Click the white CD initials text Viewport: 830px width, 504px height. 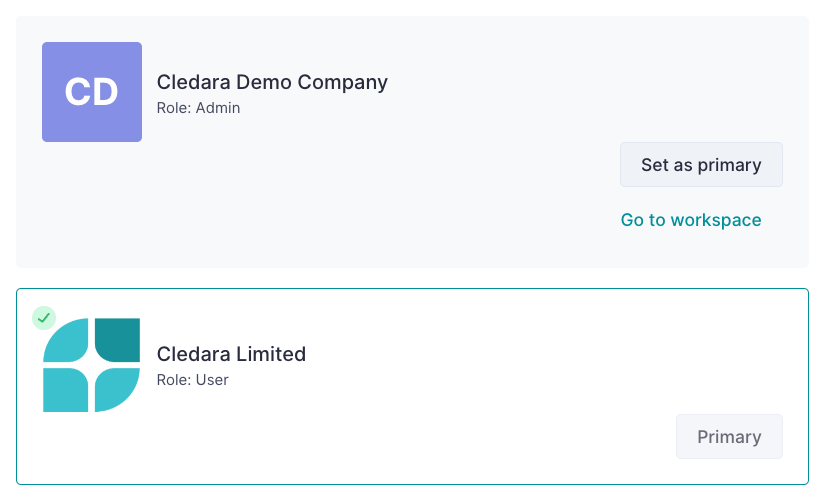tap(92, 92)
